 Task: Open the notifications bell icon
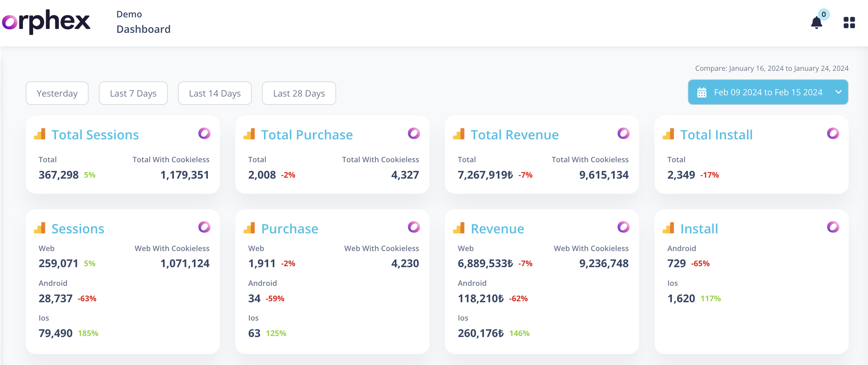816,23
